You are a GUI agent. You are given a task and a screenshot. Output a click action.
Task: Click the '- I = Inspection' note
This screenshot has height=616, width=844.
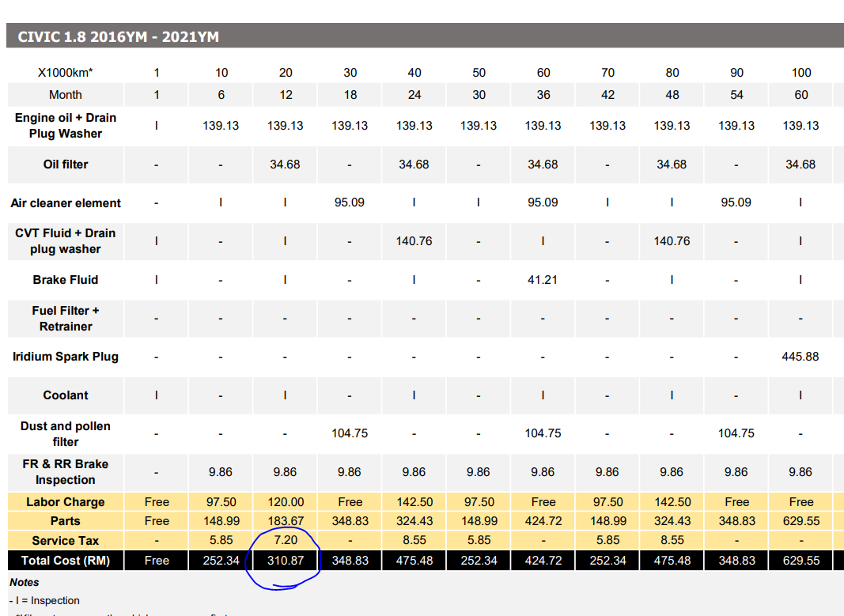pyautogui.click(x=44, y=601)
